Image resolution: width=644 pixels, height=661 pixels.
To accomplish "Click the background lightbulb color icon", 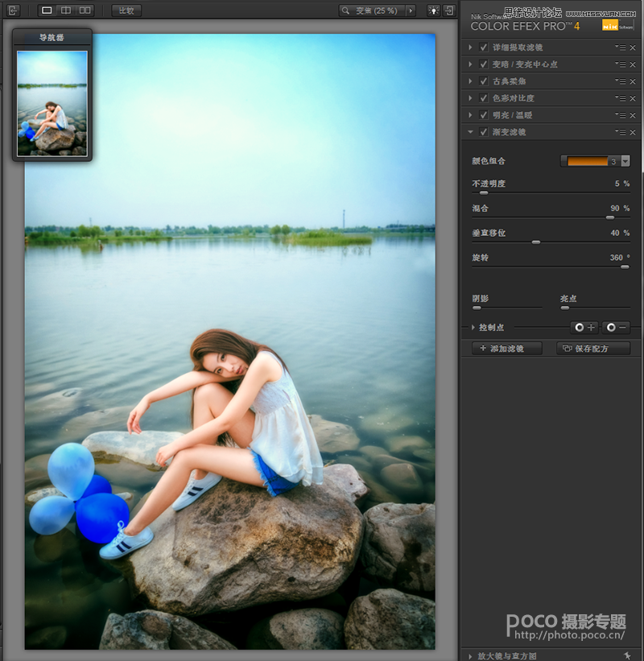I will pos(433,10).
